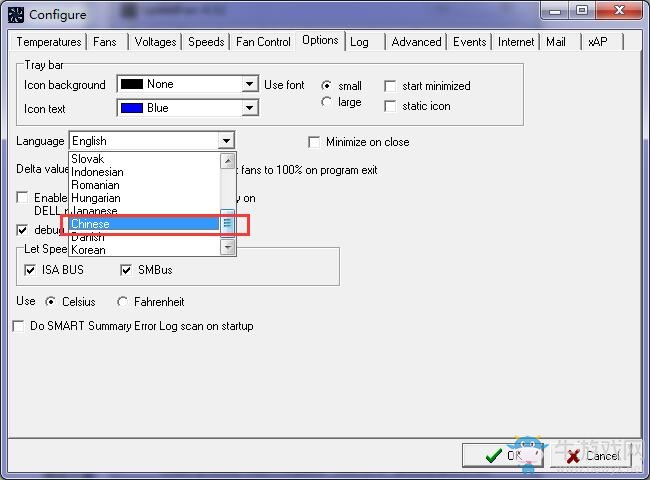Maximize the Configure window
650x480 pixels.
point(582,11)
